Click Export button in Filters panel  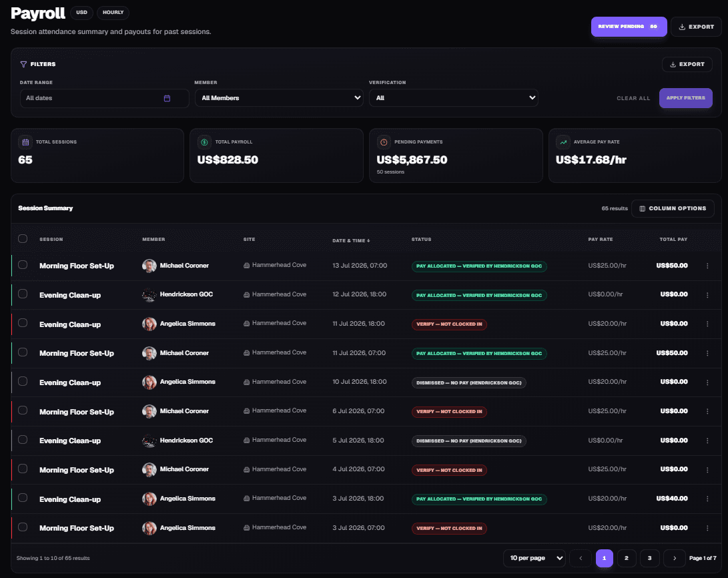point(687,65)
